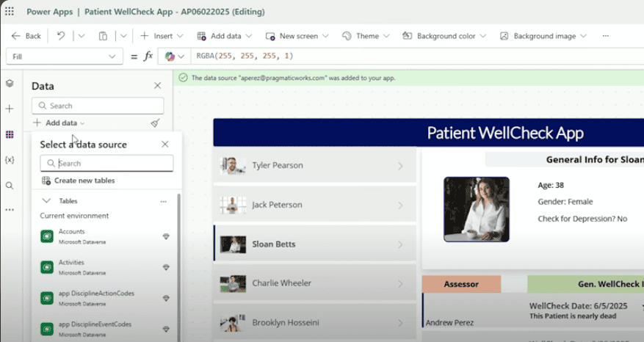
Task: Click the Tables section ellipsis
Action: coord(164,201)
